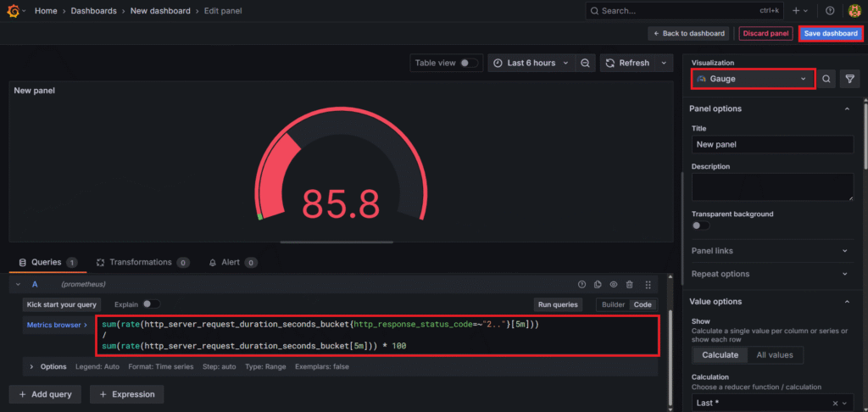Expand the Repeat options section
The height and width of the screenshot is (412, 868).
[x=772, y=274]
